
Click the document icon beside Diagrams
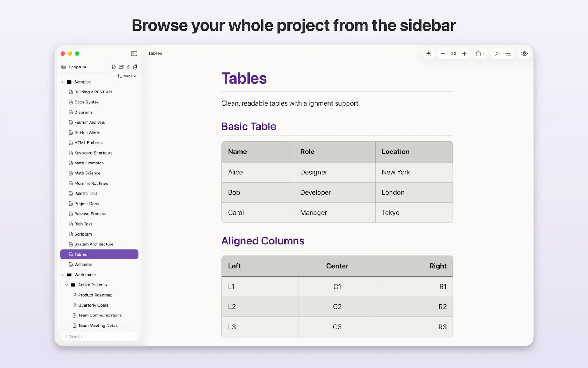(71, 112)
